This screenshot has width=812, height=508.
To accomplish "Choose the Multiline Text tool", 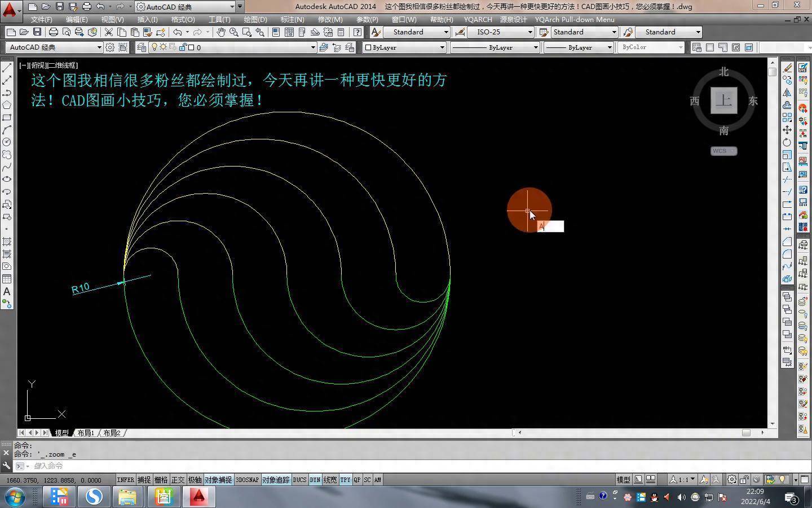I will [7, 291].
